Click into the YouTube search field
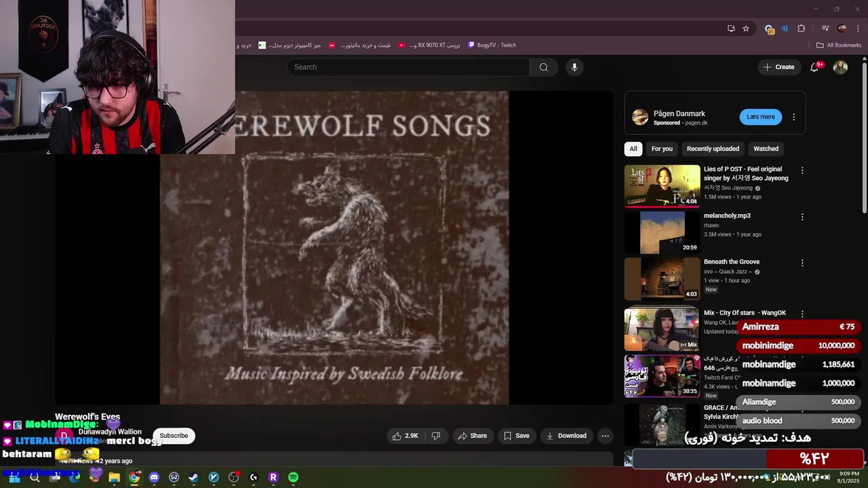The image size is (868, 488). coord(409,67)
